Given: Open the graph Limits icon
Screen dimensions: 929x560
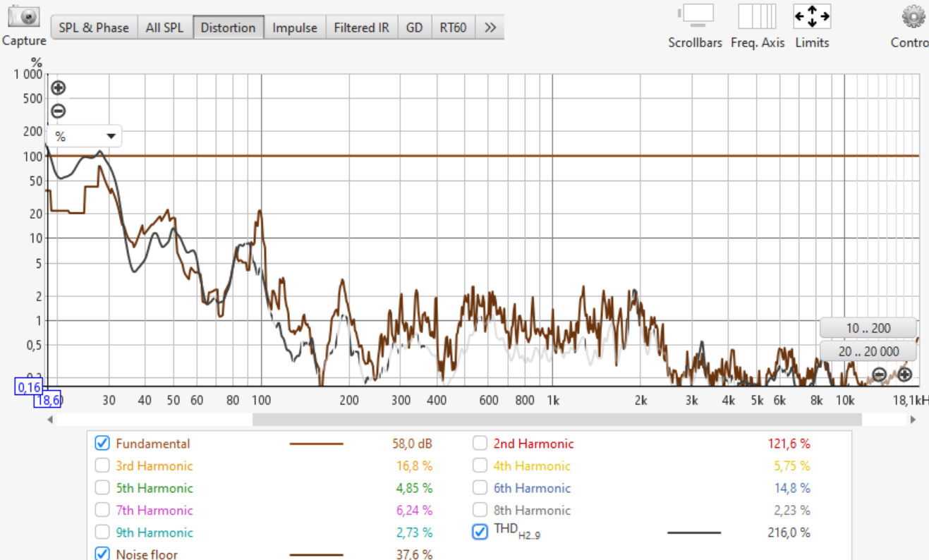Looking at the screenshot, I should click(812, 16).
